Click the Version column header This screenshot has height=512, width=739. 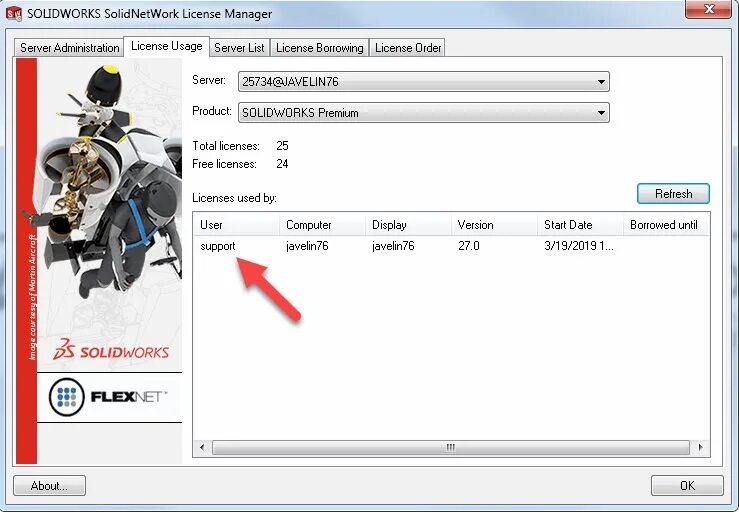494,225
